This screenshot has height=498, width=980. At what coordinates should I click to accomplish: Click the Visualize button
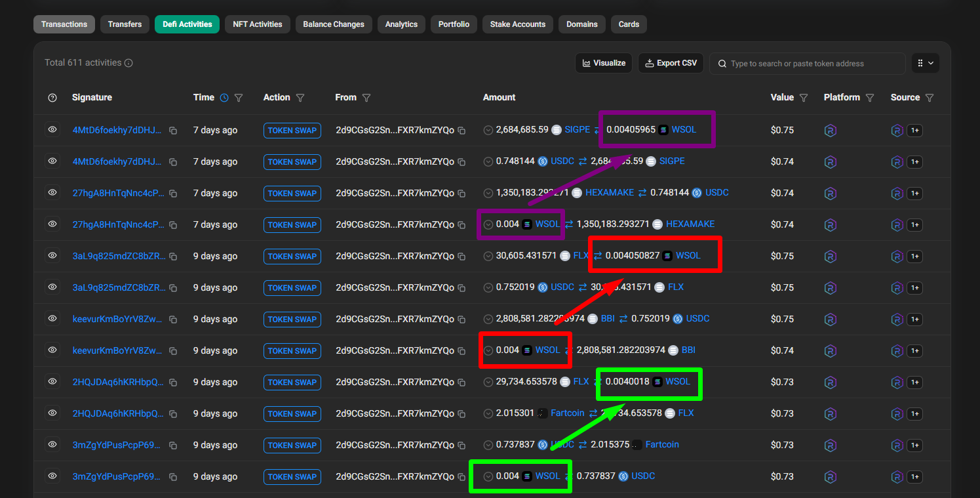[603, 63]
